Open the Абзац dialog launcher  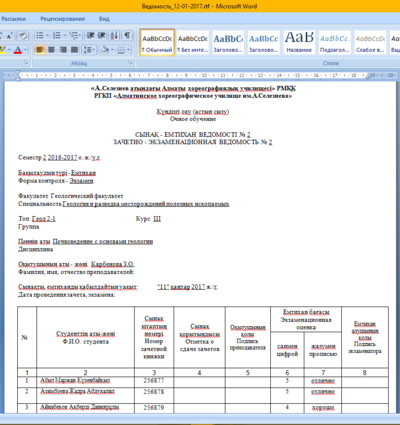point(130,63)
